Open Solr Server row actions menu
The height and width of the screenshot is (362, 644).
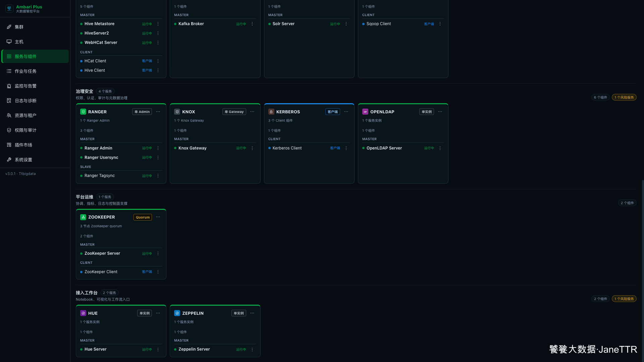tap(346, 24)
